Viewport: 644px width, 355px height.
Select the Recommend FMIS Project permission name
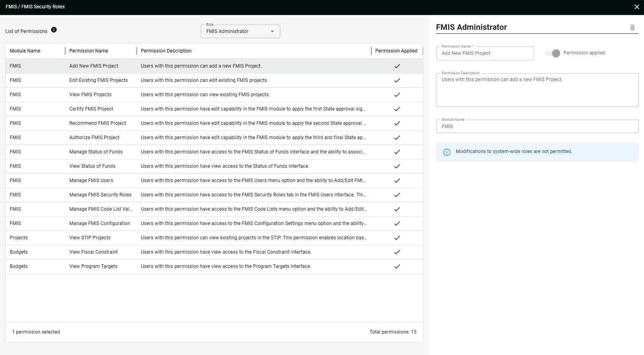(98, 123)
